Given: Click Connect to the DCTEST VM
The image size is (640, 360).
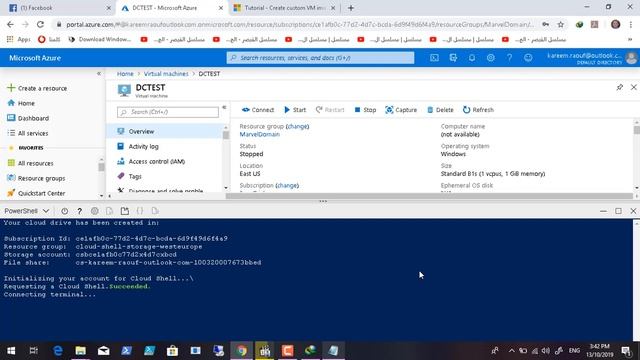Looking at the screenshot, I should pyautogui.click(x=258, y=110).
